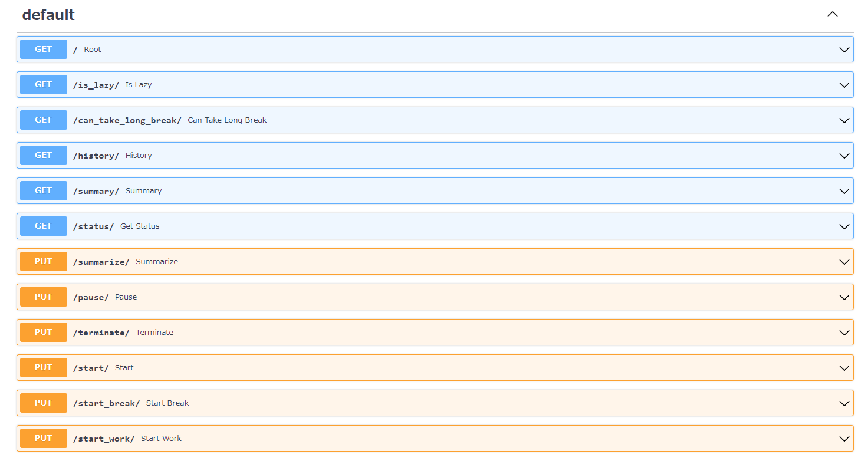Image resolution: width=868 pixels, height=464 pixels.
Task: Open the /is_lazy/ endpoint path
Action: pyautogui.click(x=96, y=85)
